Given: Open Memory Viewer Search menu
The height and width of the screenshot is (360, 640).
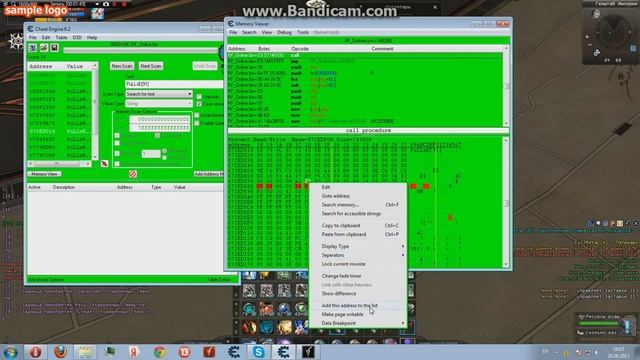Looking at the screenshot, I should (249, 32).
